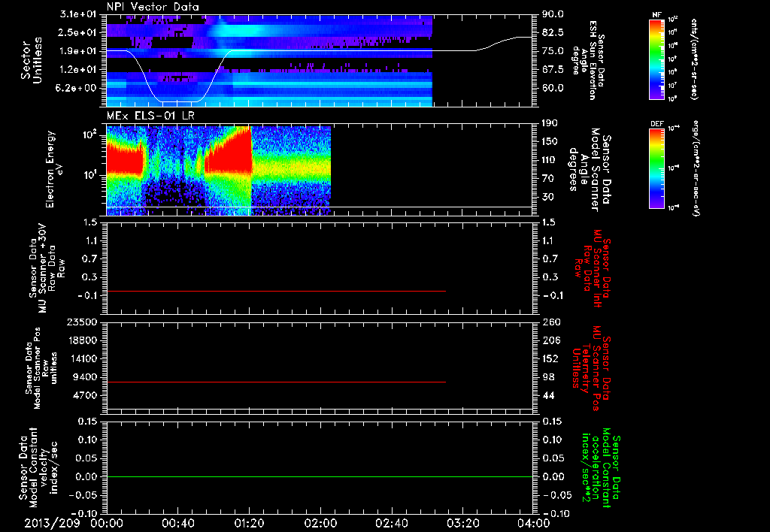
Task: Click the '152' telemetry axis tick
Action: (550, 358)
